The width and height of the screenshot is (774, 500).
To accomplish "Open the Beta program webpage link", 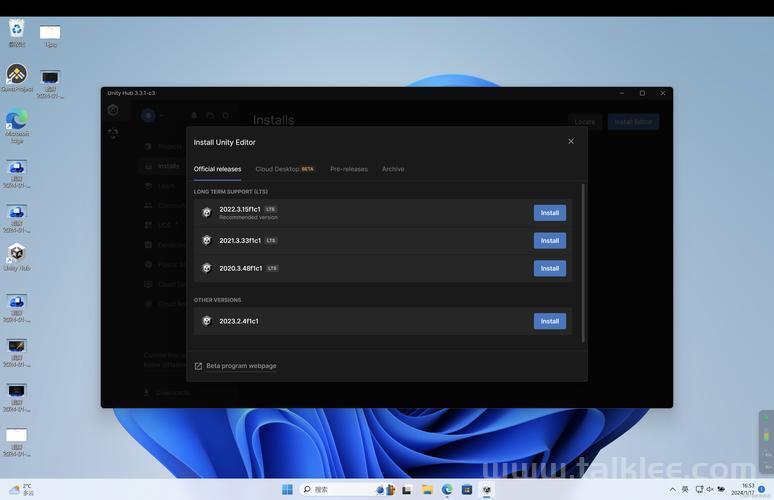I will click(x=241, y=366).
